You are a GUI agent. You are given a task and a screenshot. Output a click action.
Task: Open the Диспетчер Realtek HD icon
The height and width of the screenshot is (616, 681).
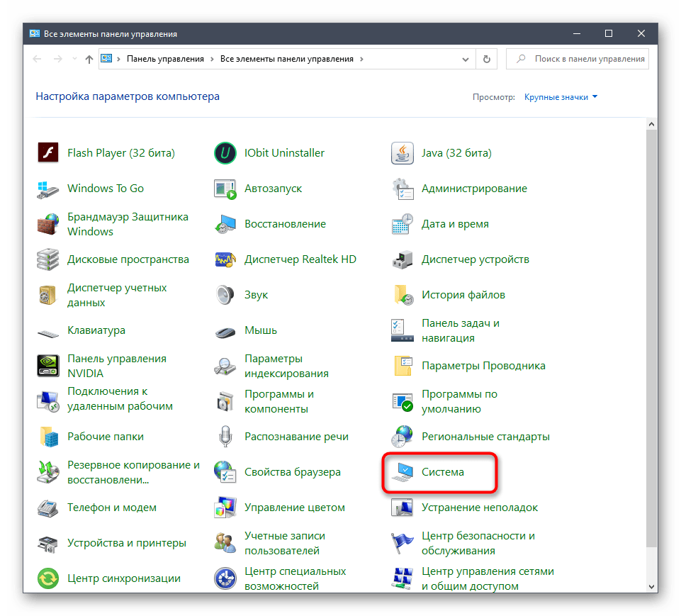pyautogui.click(x=225, y=259)
